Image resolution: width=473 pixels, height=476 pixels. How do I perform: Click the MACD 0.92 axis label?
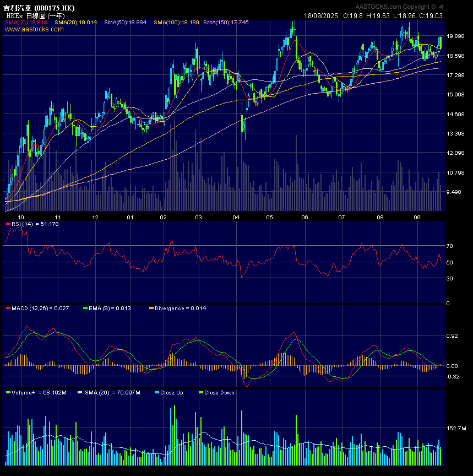pos(452,336)
